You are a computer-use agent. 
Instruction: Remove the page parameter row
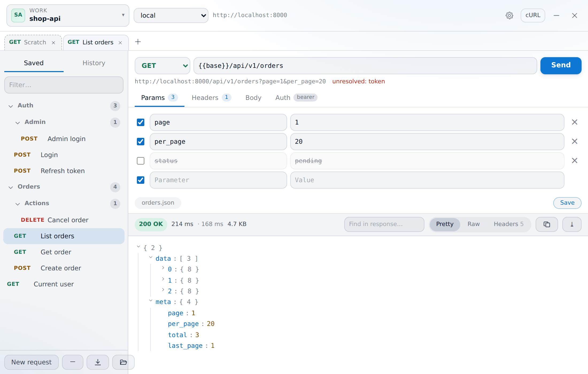(x=575, y=122)
